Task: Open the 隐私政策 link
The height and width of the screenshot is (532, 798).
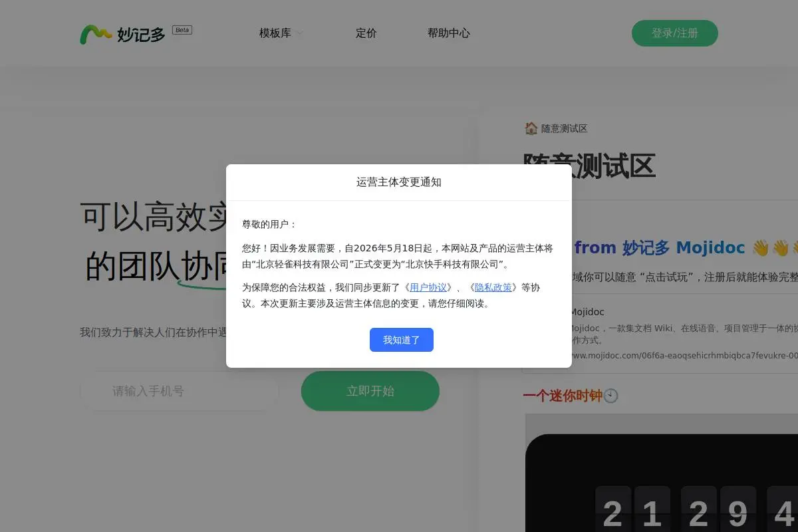Action: (x=493, y=287)
